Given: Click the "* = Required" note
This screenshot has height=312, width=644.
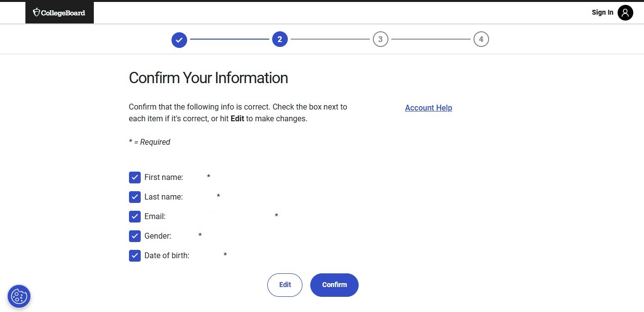Looking at the screenshot, I should coord(150,142).
